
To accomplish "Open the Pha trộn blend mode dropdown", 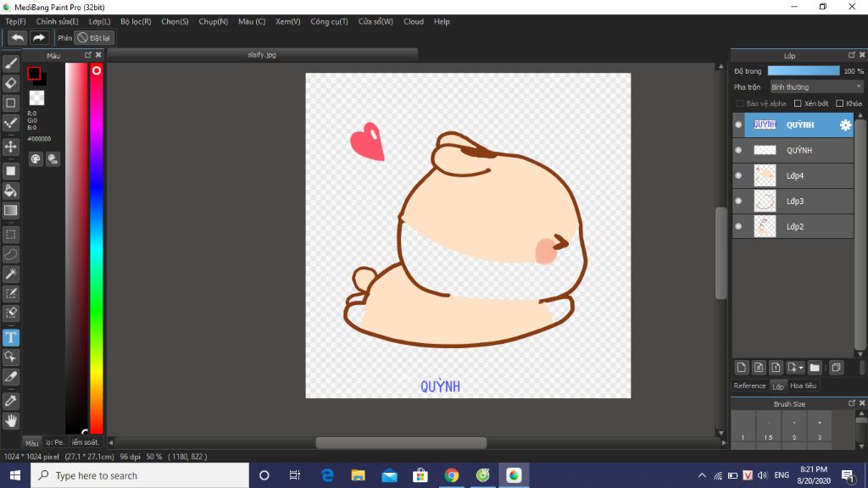I will pos(816,87).
